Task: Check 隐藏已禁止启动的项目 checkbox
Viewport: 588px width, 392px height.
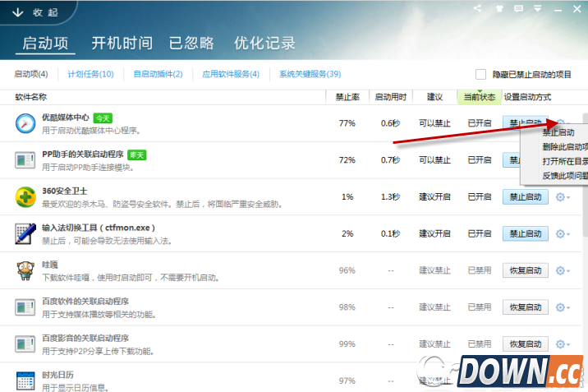Action: pyautogui.click(x=481, y=74)
